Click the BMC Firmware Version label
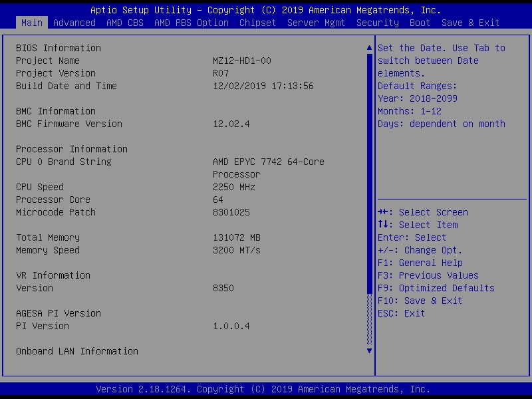532x399 pixels. pyautogui.click(x=69, y=124)
